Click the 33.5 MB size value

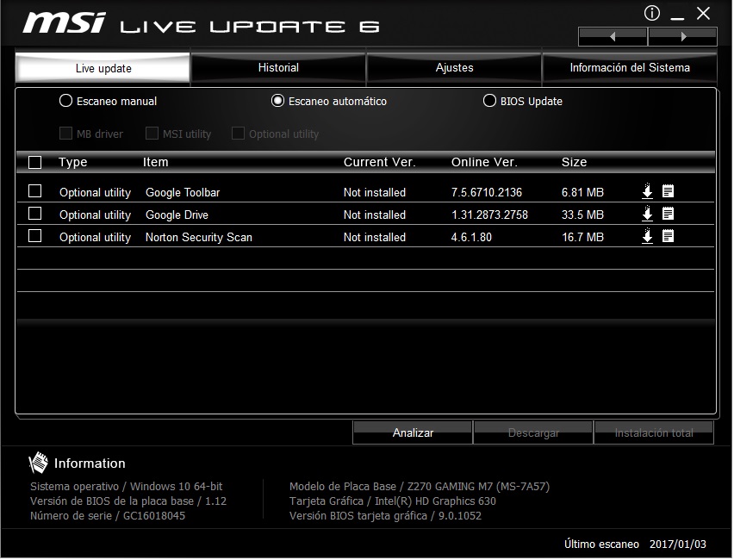[582, 215]
